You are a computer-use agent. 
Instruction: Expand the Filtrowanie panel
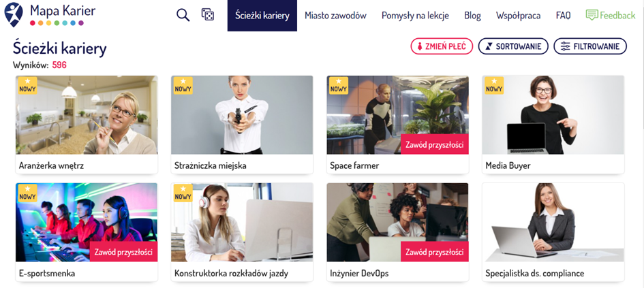coord(590,46)
